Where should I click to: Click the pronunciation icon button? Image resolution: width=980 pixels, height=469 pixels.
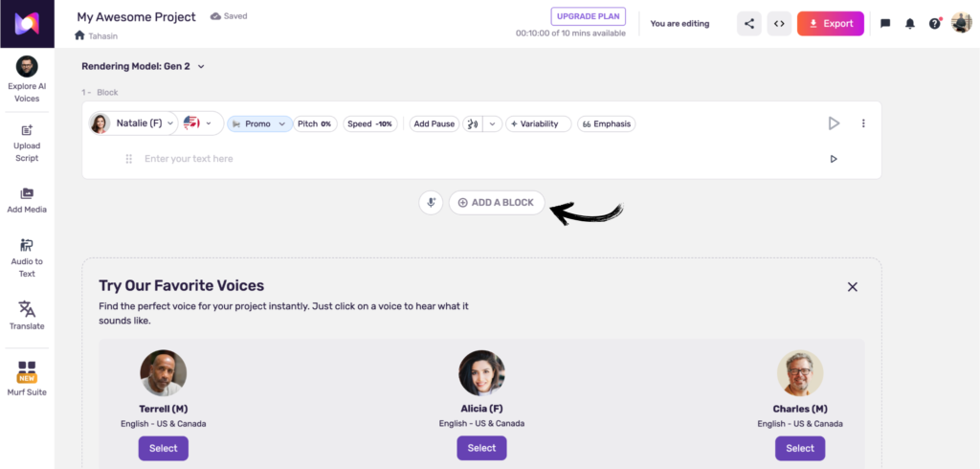(x=473, y=123)
